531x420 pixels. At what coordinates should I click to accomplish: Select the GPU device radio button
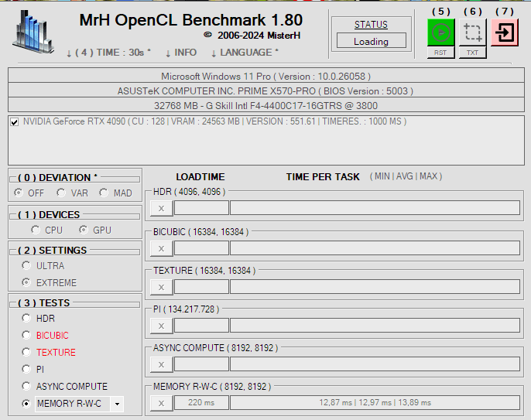click(x=84, y=230)
